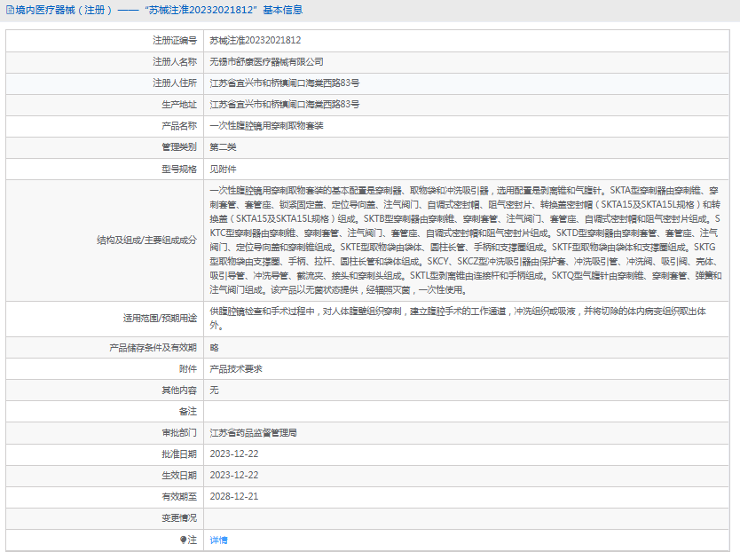Click the '注册人名称' row label
Image resolution: width=740 pixels, height=560 pixels.
click(175, 62)
